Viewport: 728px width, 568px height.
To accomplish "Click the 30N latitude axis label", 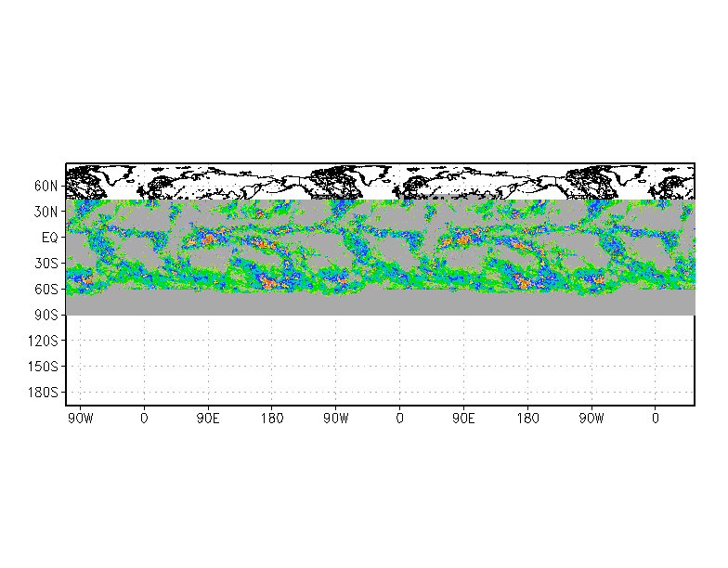I will [x=46, y=212].
